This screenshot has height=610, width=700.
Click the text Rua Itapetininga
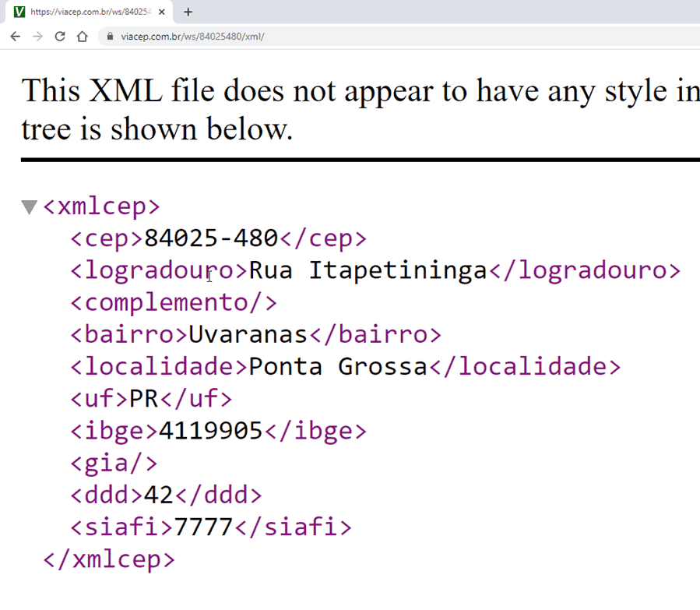pos(368,270)
